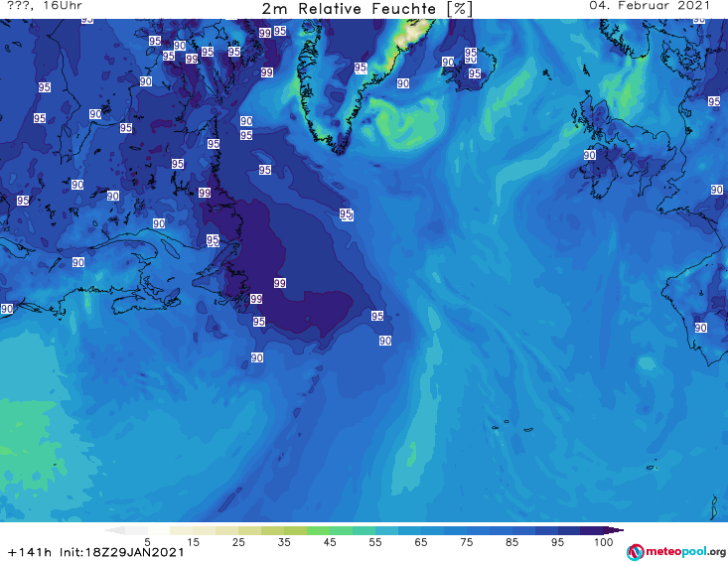Click the "100" label on the colour scale

tap(604, 542)
